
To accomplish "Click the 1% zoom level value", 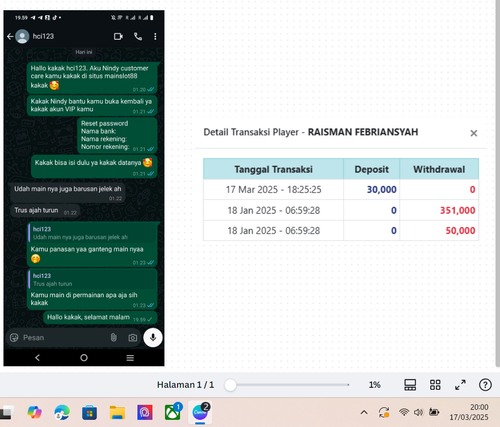I will click(374, 385).
